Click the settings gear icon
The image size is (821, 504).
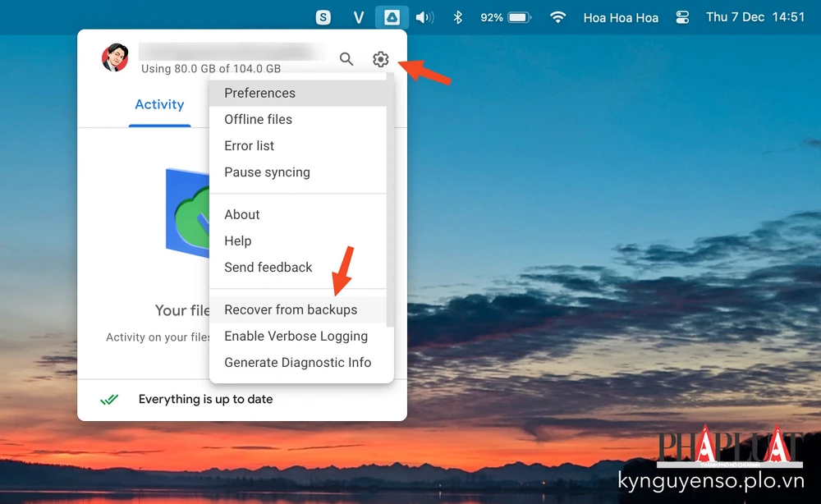[380, 58]
